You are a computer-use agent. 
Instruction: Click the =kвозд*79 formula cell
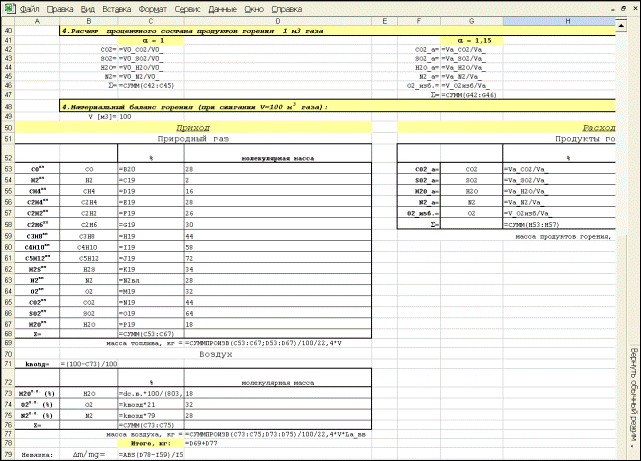[x=151, y=416]
